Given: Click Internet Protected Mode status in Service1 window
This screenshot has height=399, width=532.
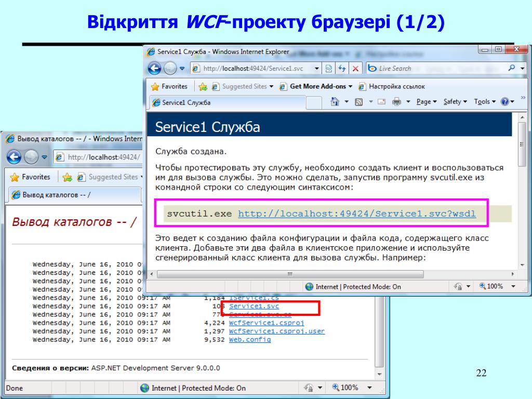Looking at the screenshot, I should pos(353,287).
